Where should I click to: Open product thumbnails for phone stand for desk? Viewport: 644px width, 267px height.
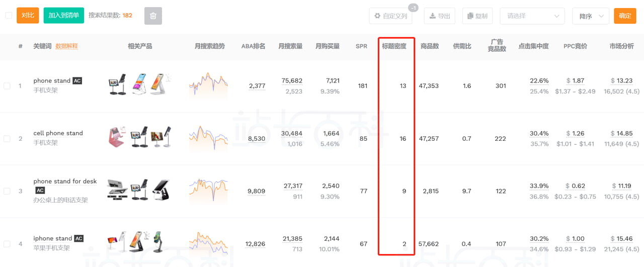tap(139, 190)
